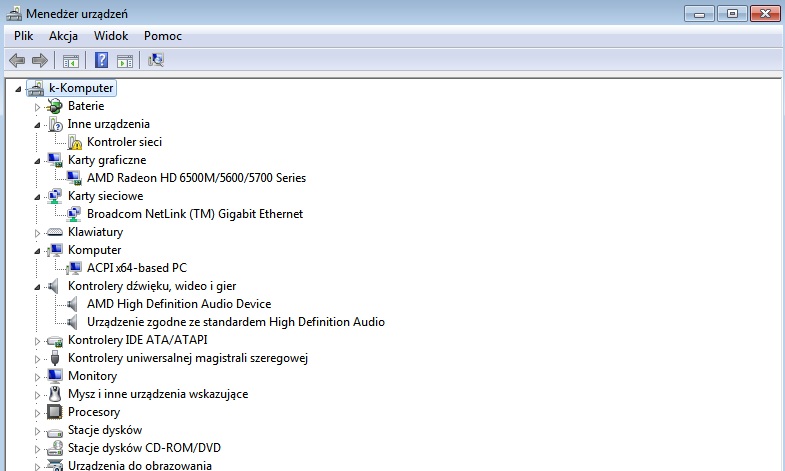Click the Monitory monitor icon
The width and height of the screenshot is (785, 471).
(54, 376)
